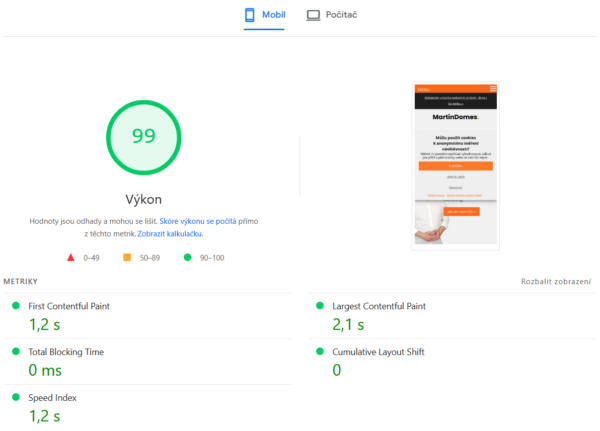Click Rozbalit zobrazení to expand metrics
Screen dimensions: 600x431
(556, 282)
